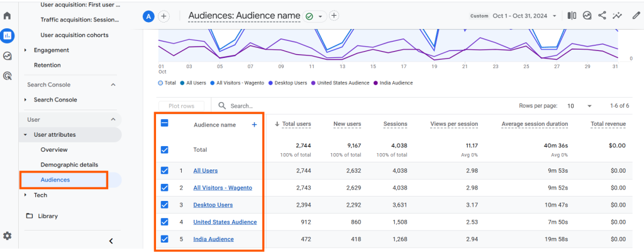Share this report icon
The height and width of the screenshot is (252, 644).
602,16
